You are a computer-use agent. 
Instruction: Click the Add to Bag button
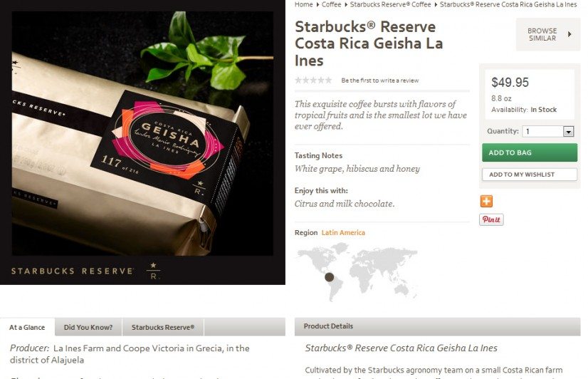[530, 152]
